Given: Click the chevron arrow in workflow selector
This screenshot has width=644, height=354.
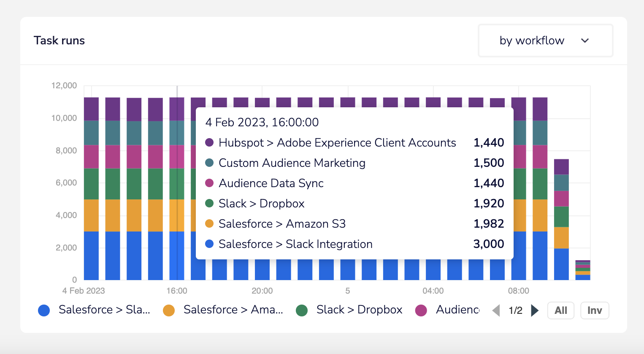Looking at the screenshot, I should (x=585, y=41).
